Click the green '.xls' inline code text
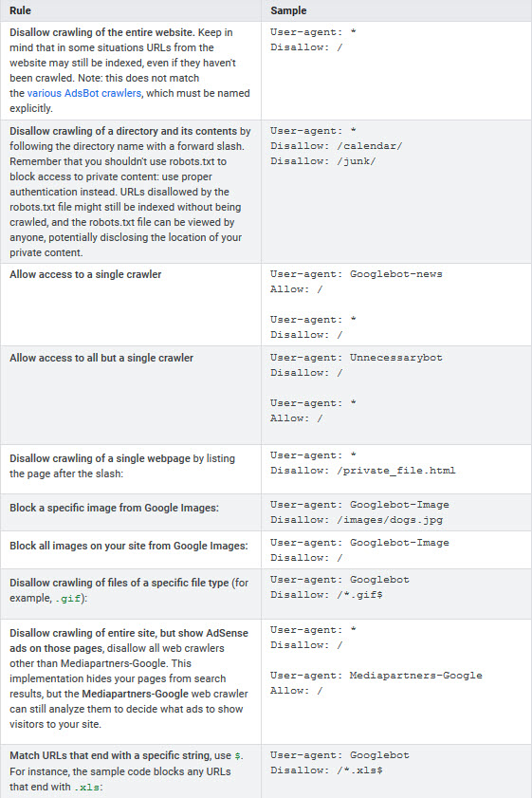Image resolution: width=532 pixels, height=798 pixels. [86, 788]
